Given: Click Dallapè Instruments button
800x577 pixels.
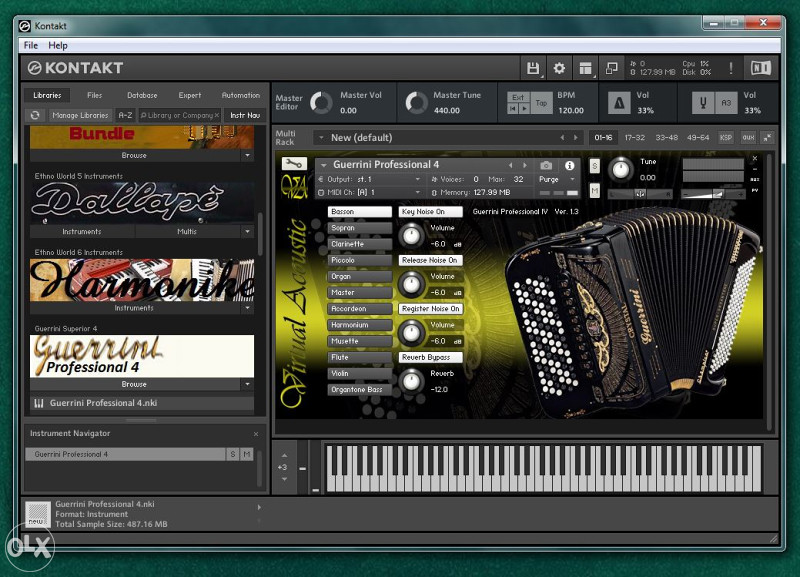Looking at the screenshot, I should tap(82, 232).
